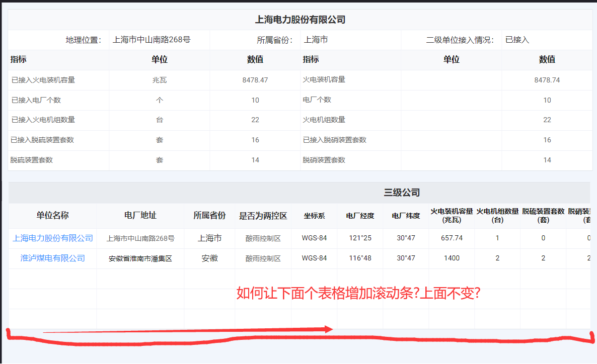Select the 上海市 value in the top info row
Image resolution: width=597 pixels, height=364 pixels.
[x=316, y=40]
